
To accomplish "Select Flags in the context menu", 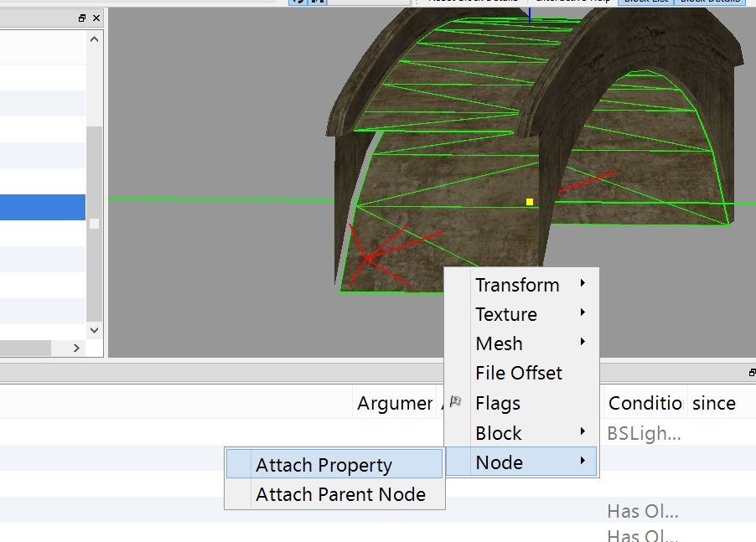I will [521, 403].
